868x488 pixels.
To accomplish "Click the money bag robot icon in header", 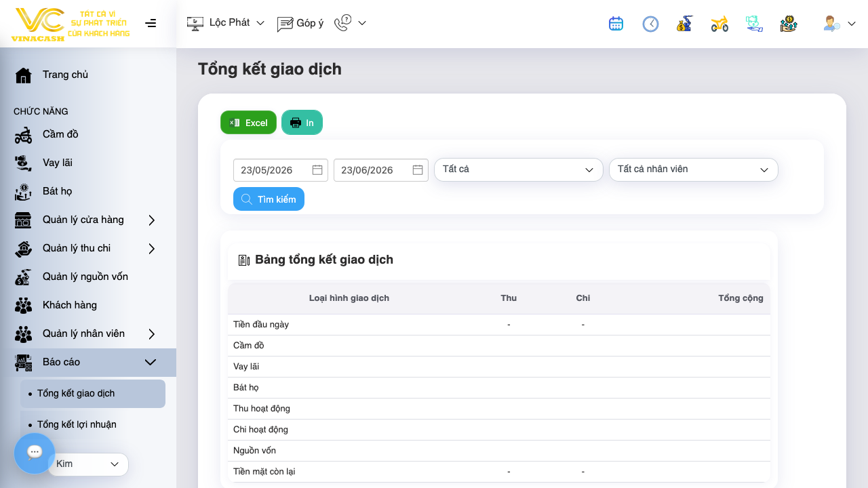I will (x=684, y=24).
